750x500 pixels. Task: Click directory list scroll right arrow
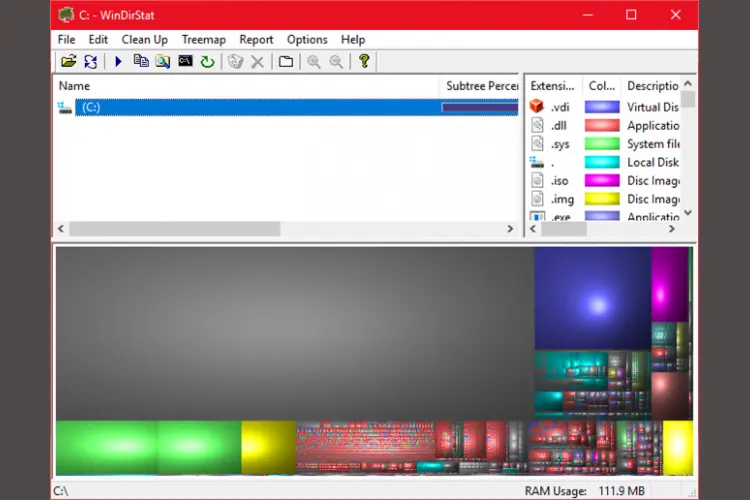(510, 229)
